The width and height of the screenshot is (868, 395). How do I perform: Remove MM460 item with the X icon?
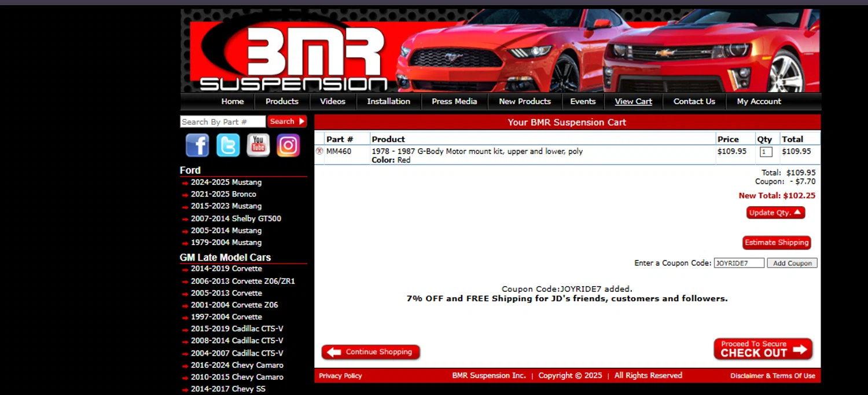(319, 151)
